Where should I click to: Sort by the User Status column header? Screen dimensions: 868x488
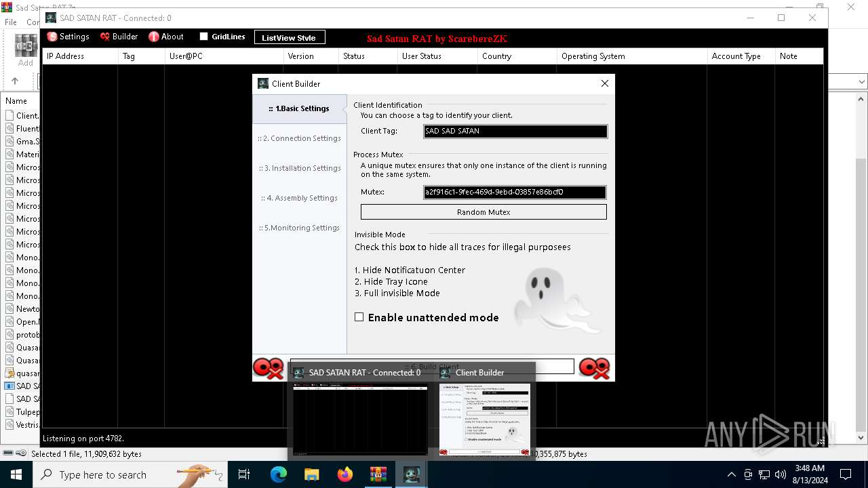coord(437,56)
